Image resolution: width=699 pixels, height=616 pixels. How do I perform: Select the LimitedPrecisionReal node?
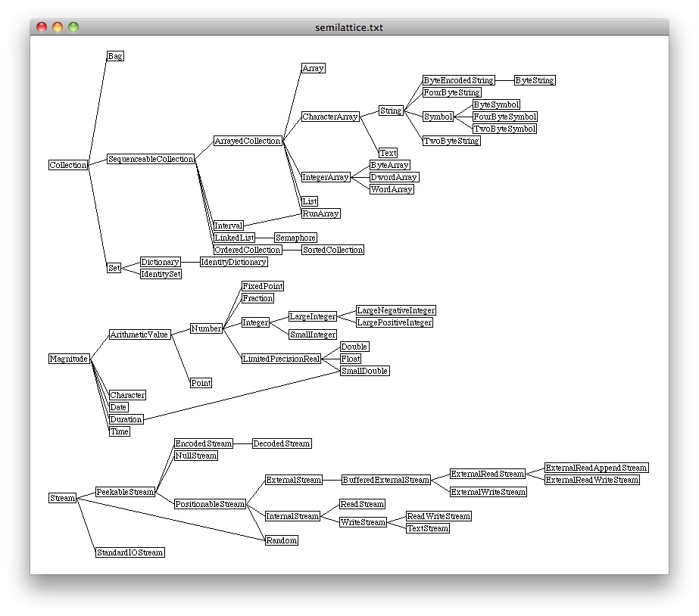pyautogui.click(x=281, y=359)
